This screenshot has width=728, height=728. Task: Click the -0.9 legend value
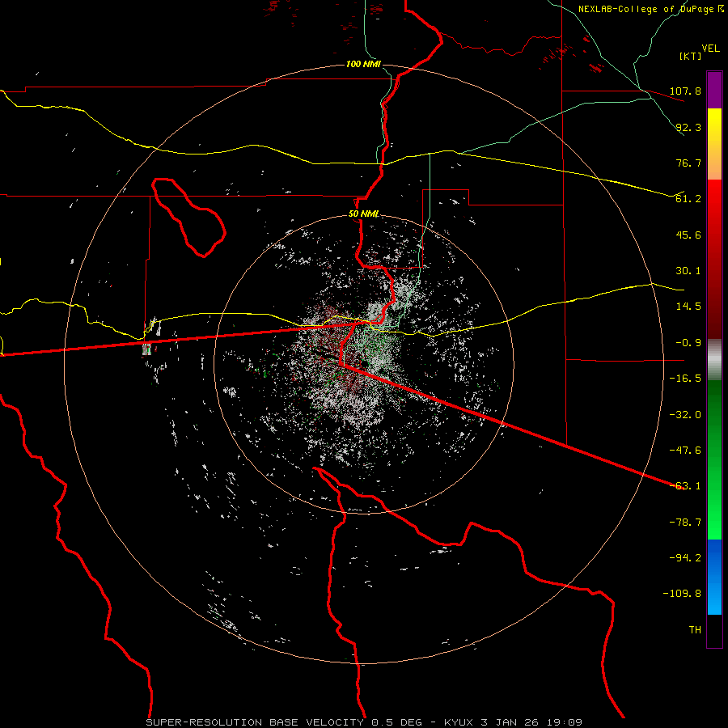tap(688, 343)
